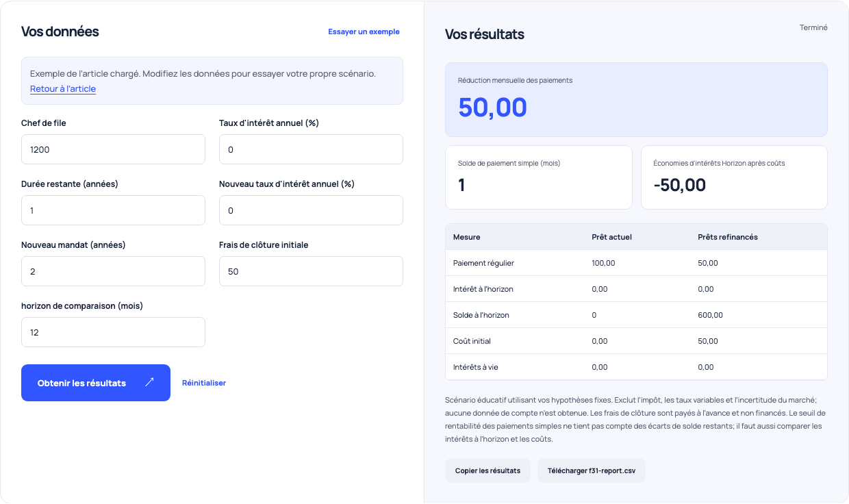Viewport: 849px width, 504px height.
Task: Click the Frais de clôture initiale input
Action: tap(311, 271)
